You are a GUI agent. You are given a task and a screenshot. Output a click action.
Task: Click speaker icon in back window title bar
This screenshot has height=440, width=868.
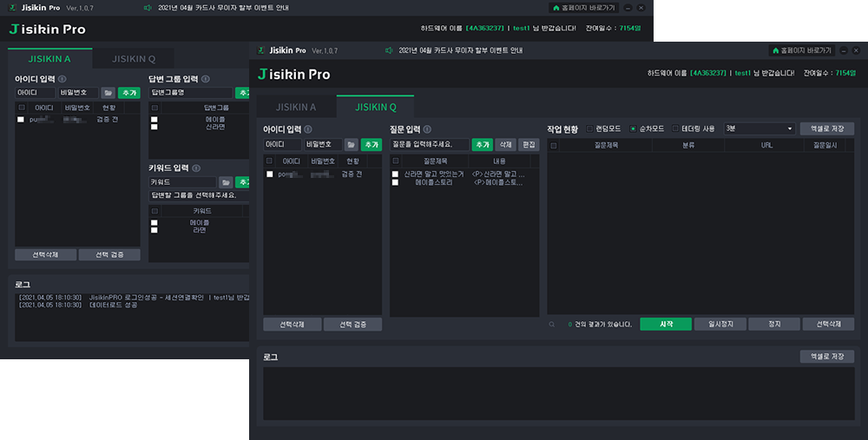148,8
